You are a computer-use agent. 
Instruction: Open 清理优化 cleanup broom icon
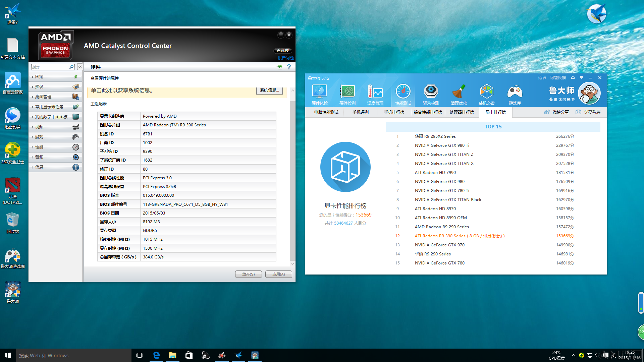coord(459,95)
